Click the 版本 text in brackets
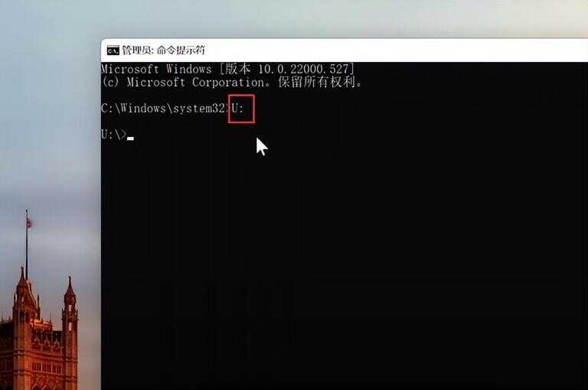This screenshot has height=390, width=588. [238, 69]
